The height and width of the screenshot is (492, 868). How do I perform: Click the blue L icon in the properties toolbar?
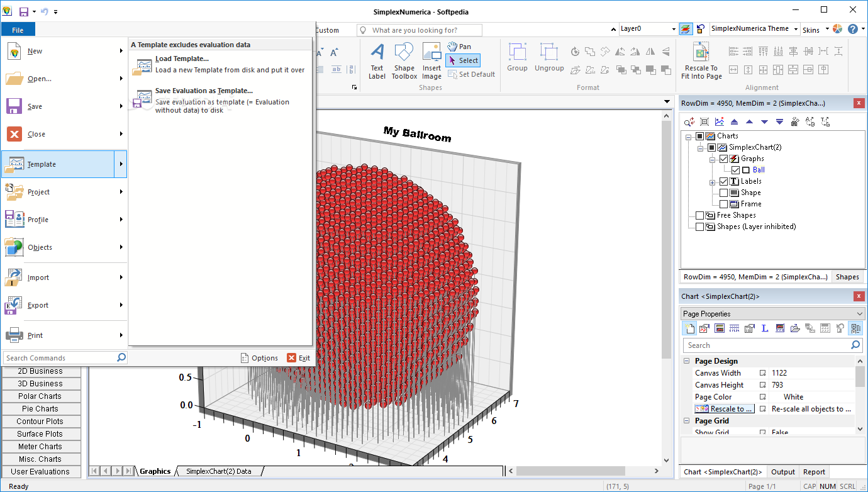point(765,328)
